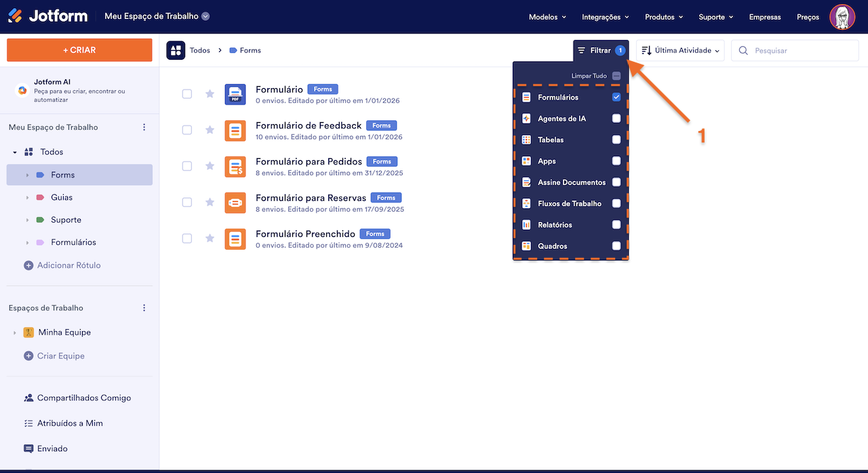Viewport: 868px width, 473px height.
Task: Open options menu for Meu Espaço de Trabalho
Action: [x=144, y=128]
